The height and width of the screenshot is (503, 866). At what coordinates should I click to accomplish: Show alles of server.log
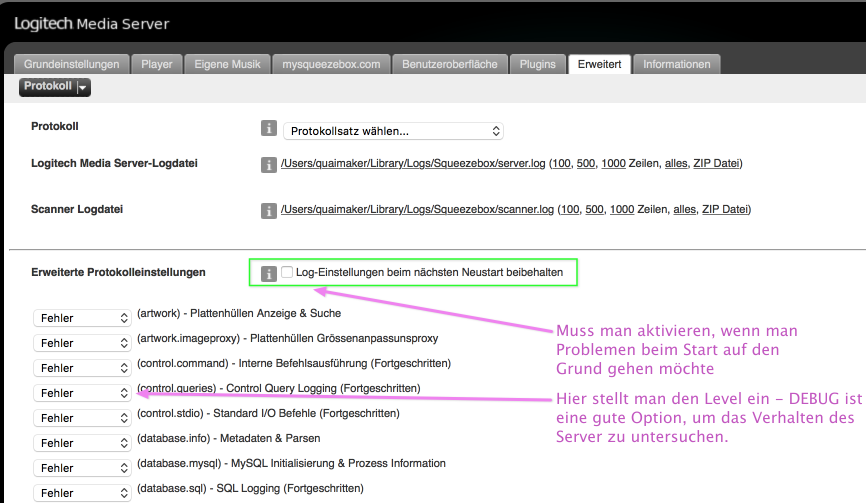[x=676, y=163]
